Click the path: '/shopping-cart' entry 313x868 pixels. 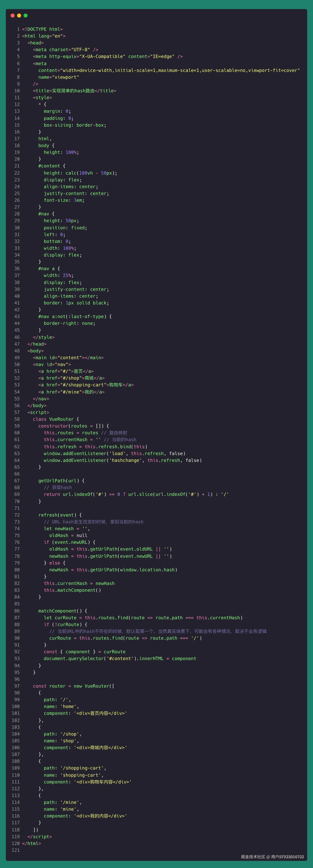[75, 768]
